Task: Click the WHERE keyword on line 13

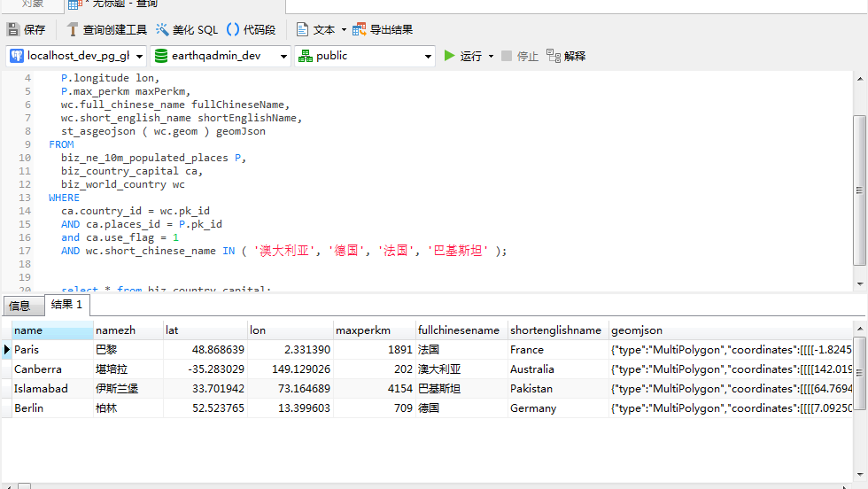Action: pyautogui.click(x=64, y=198)
